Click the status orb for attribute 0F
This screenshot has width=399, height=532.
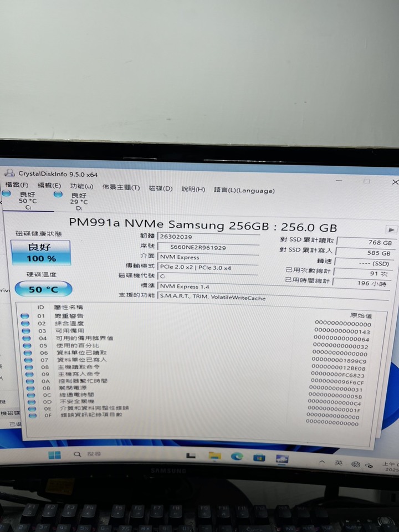[33, 415]
